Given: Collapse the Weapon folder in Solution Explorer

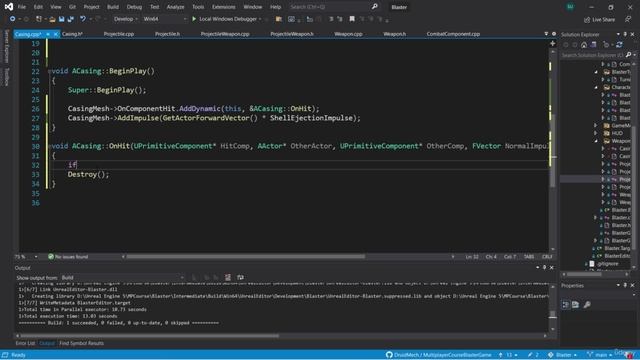Looking at the screenshot, I should point(596,141).
